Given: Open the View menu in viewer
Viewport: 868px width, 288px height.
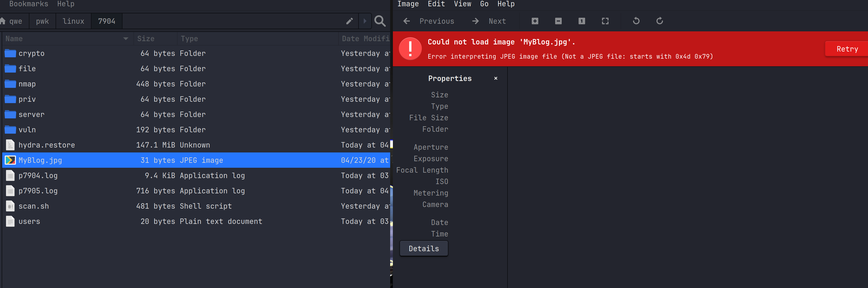Looking at the screenshot, I should pos(462,4).
